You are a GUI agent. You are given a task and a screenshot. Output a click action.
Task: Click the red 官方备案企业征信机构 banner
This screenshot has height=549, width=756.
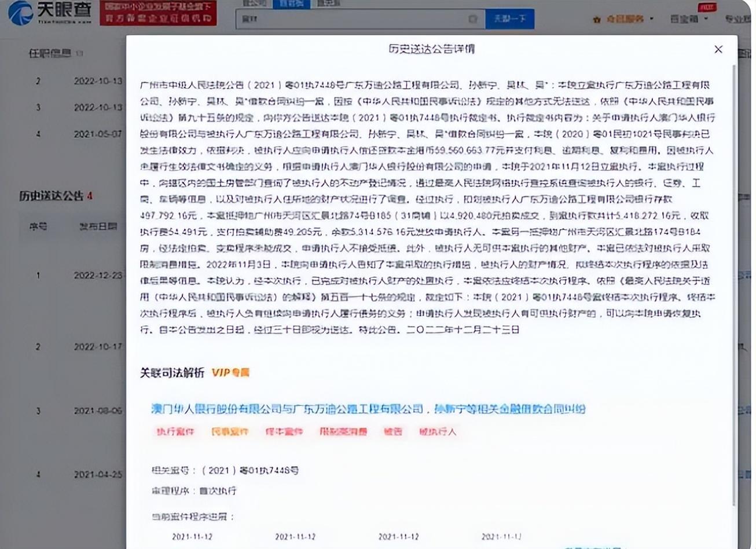tap(158, 13)
